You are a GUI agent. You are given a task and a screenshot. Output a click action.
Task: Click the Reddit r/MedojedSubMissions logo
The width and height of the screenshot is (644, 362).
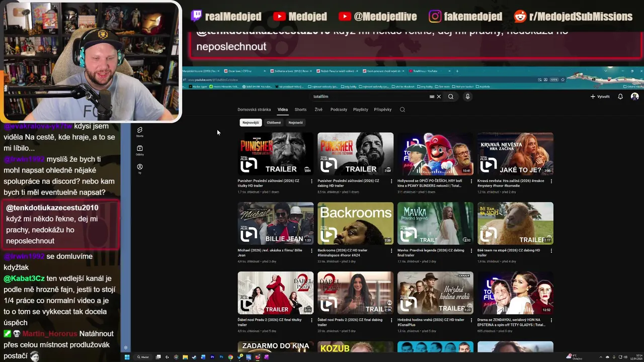pos(520,16)
